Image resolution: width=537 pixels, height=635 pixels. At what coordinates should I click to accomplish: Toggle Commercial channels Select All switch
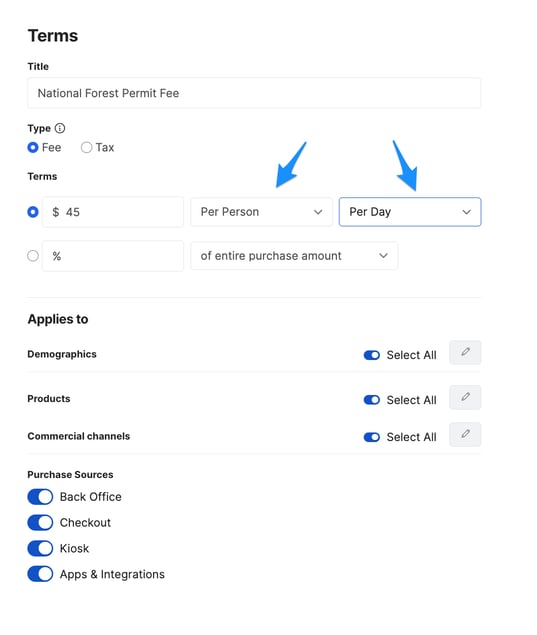[x=372, y=437]
